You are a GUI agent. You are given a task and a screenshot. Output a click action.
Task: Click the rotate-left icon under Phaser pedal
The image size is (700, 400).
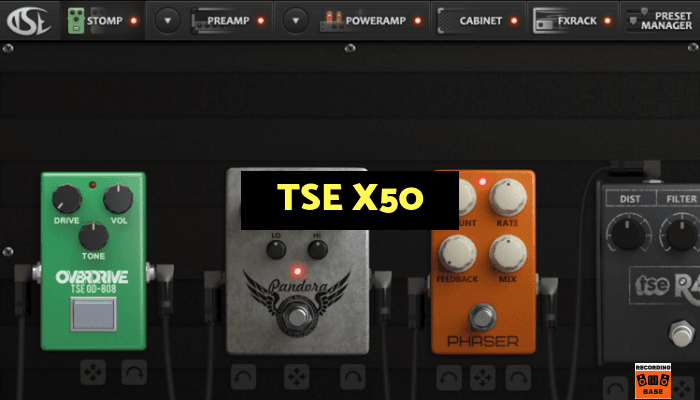[x=449, y=378]
